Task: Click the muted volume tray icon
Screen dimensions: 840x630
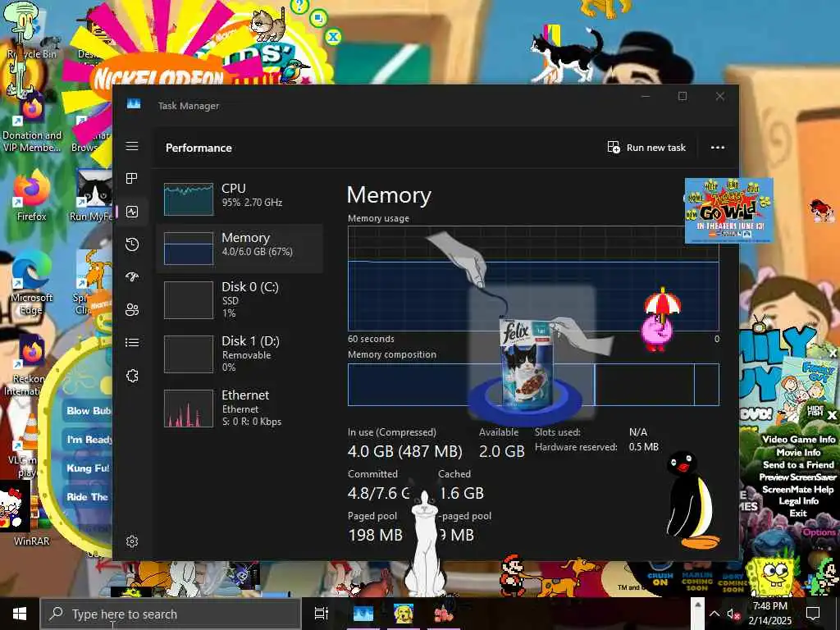Action: (733, 614)
